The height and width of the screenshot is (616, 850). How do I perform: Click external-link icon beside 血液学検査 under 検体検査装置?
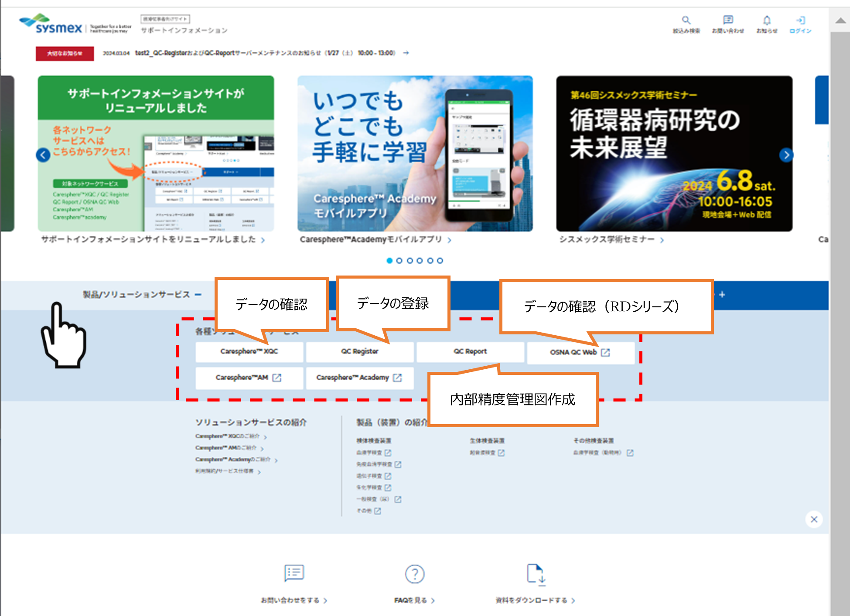pyautogui.click(x=388, y=453)
